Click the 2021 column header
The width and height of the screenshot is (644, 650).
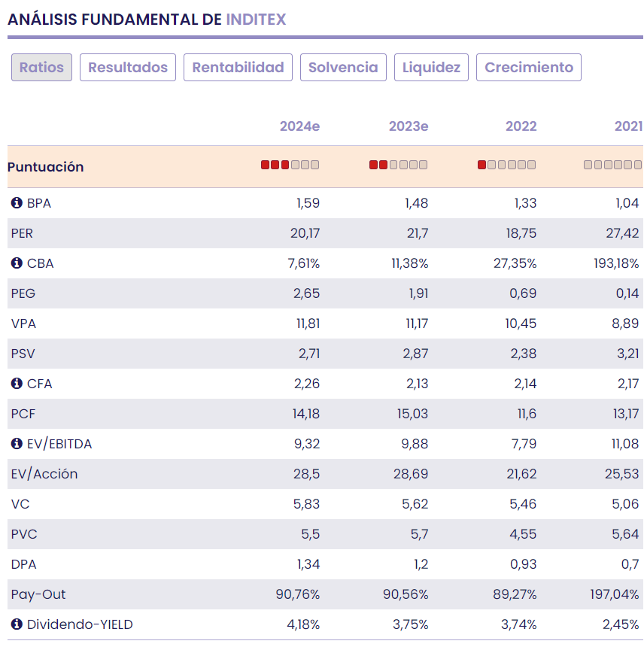point(628,126)
